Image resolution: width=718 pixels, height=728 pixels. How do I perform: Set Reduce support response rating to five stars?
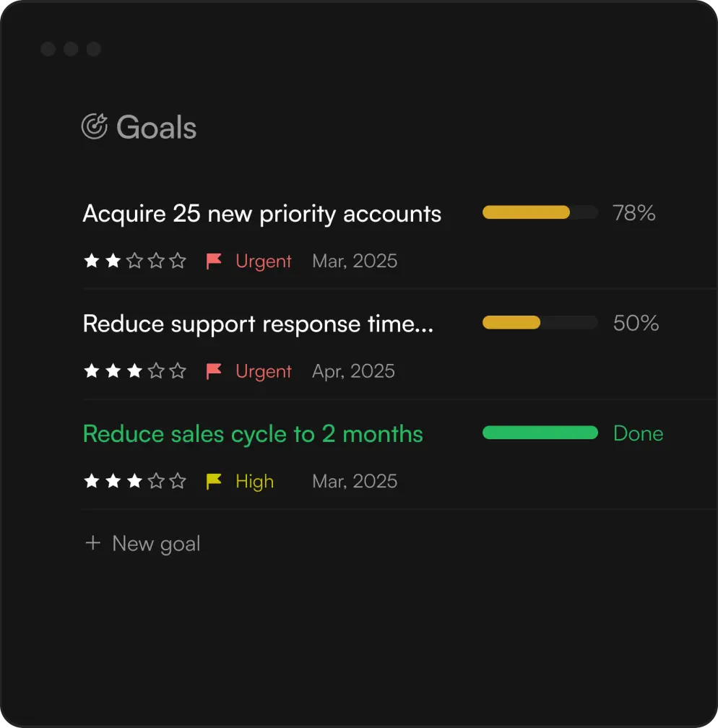[x=178, y=371]
